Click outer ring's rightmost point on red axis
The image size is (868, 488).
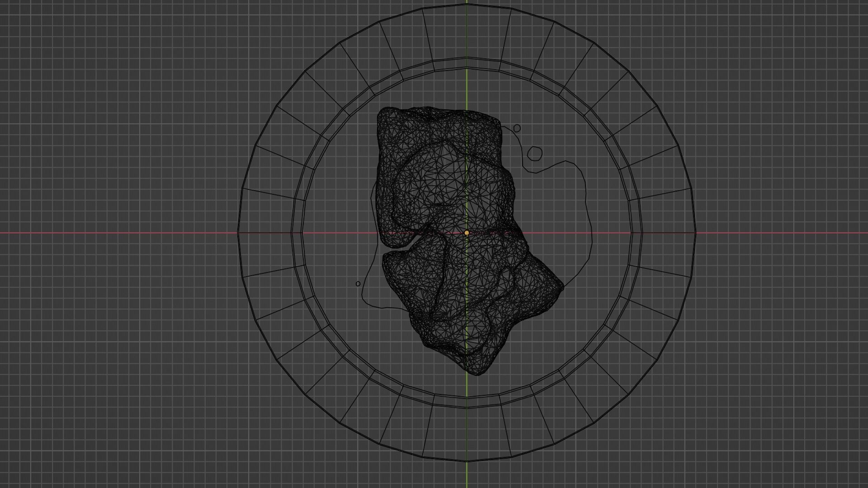point(696,233)
